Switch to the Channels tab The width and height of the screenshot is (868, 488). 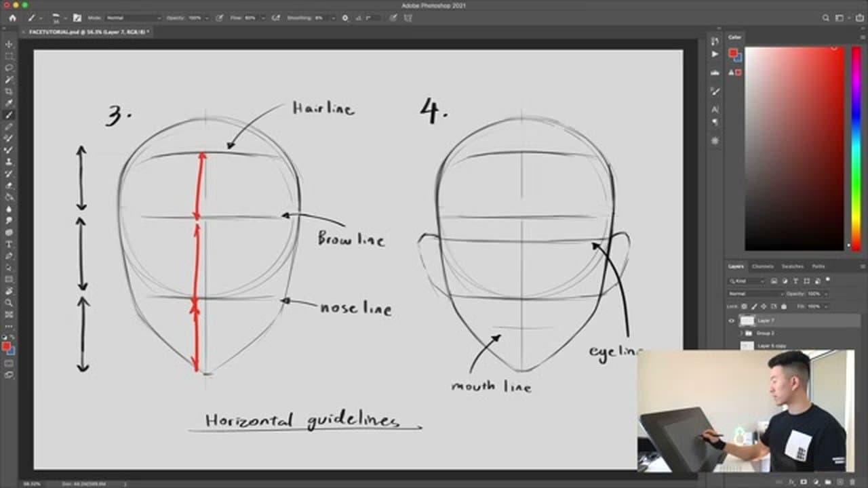pos(763,266)
